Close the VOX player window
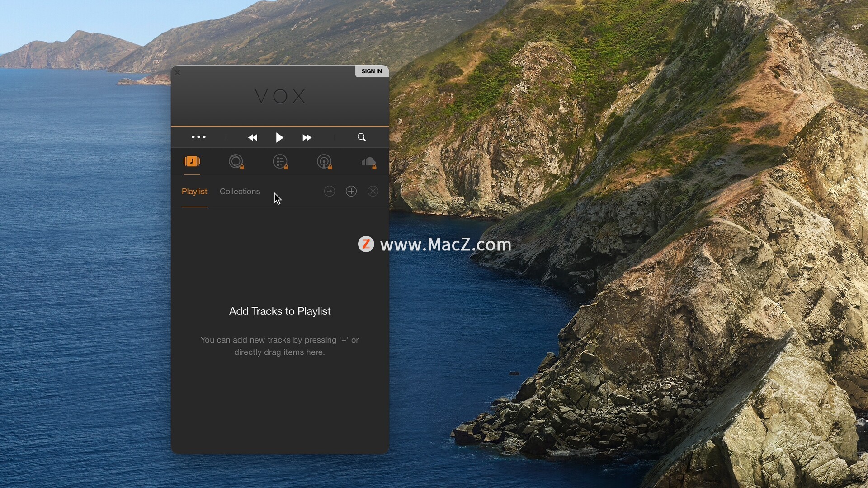Viewport: 868px width, 488px height. click(177, 72)
